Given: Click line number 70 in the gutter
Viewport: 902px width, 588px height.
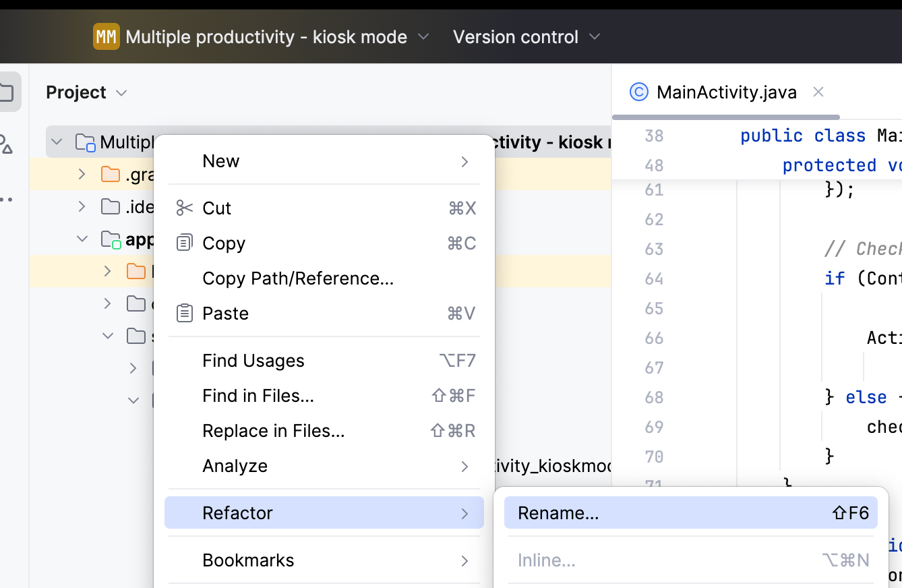Looking at the screenshot, I should [654, 457].
